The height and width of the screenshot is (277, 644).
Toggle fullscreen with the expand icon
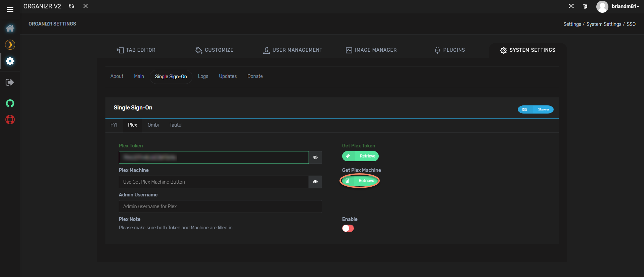pos(571,6)
